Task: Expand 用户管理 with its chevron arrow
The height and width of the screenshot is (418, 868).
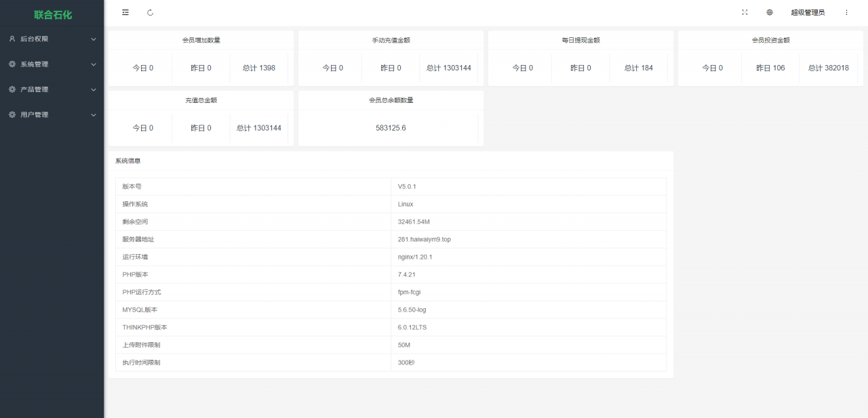Action: (x=94, y=115)
